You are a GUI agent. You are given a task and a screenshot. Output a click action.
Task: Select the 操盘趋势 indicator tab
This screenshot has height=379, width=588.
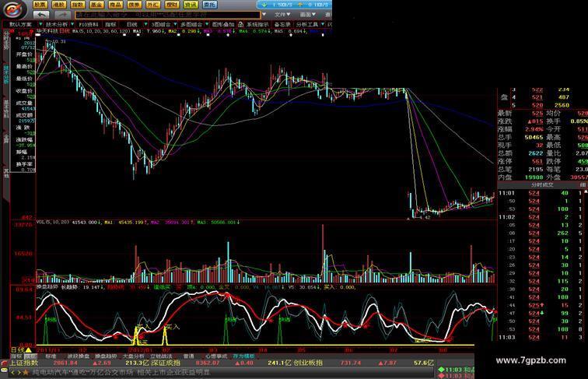106,356
